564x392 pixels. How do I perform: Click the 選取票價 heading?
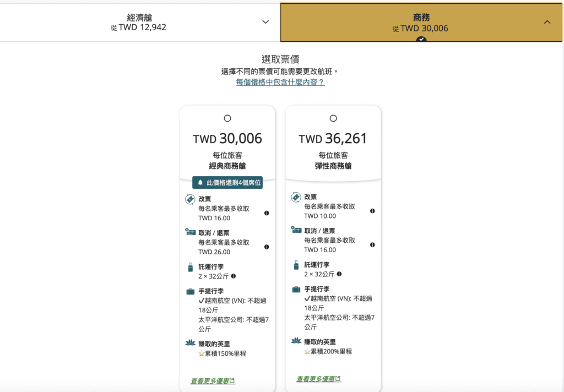point(280,59)
